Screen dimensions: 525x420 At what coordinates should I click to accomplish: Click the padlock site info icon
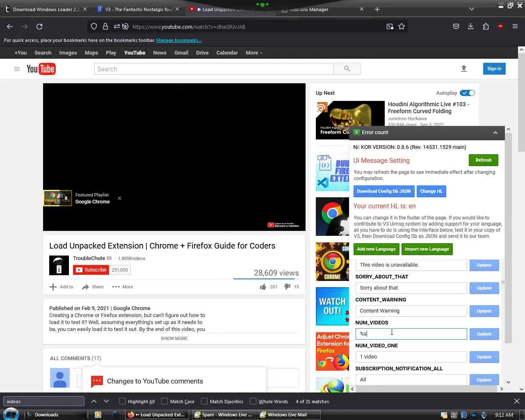pos(105,27)
